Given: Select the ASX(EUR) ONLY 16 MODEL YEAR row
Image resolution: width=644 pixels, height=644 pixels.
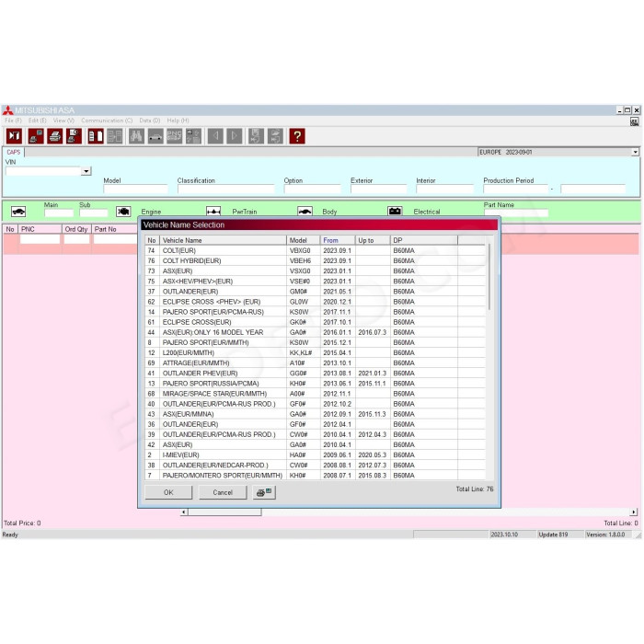Looking at the screenshot, I should click(315, 332).
